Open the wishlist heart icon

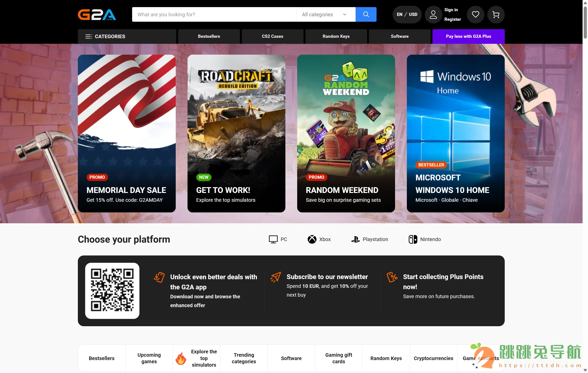475,14
